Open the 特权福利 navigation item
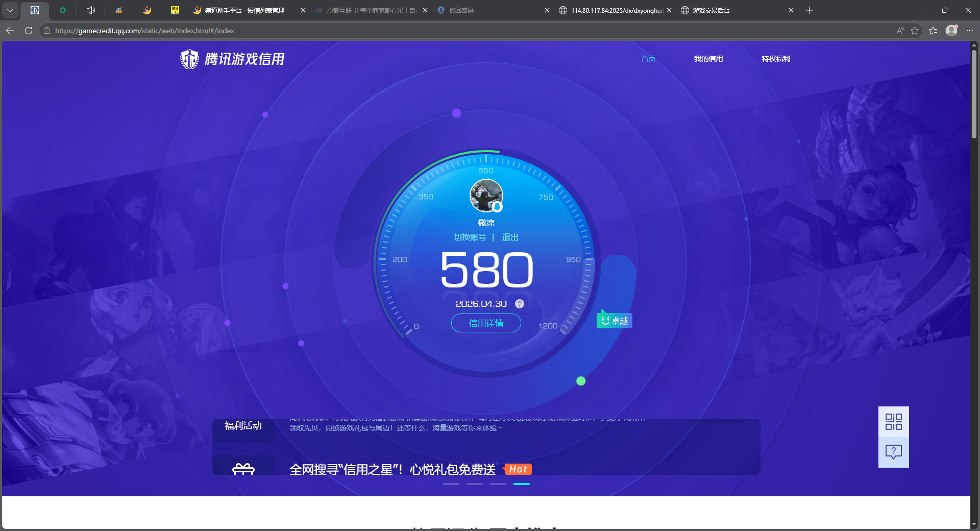Image resolution: width=980 pixels, height=531 pixels. pos(776,59)
